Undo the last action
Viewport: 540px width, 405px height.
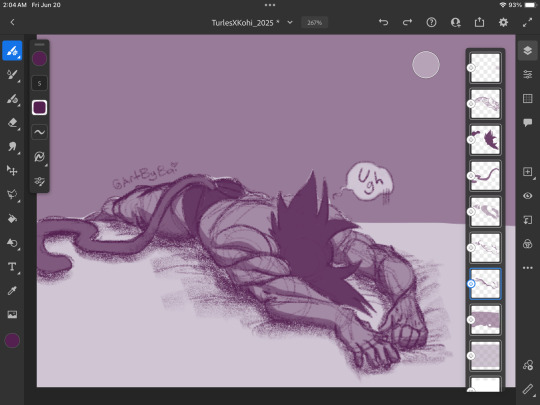click(x=383, y=22)
